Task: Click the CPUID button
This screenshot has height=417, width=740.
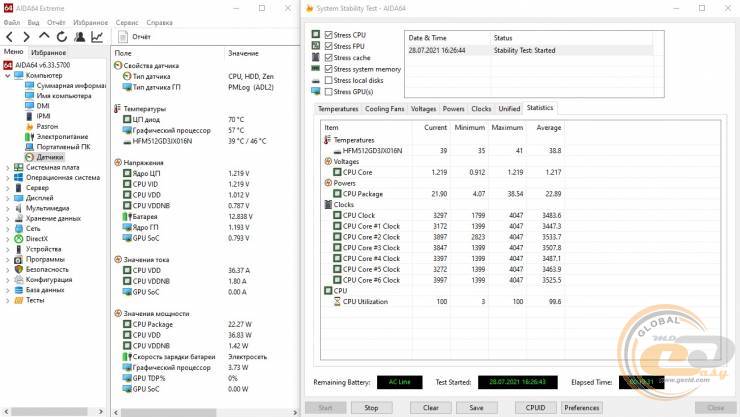Action: point(535,408)
